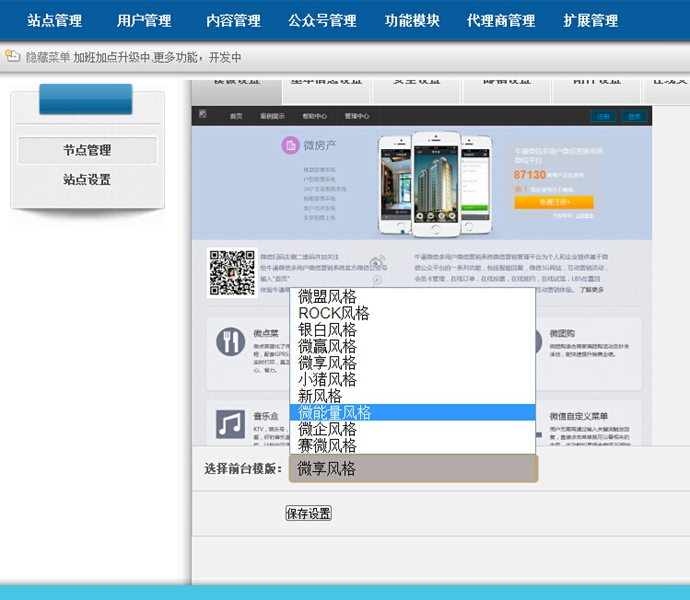Click the 87130 user count text
The image size is (690, 600).
[x=529, y=175]
